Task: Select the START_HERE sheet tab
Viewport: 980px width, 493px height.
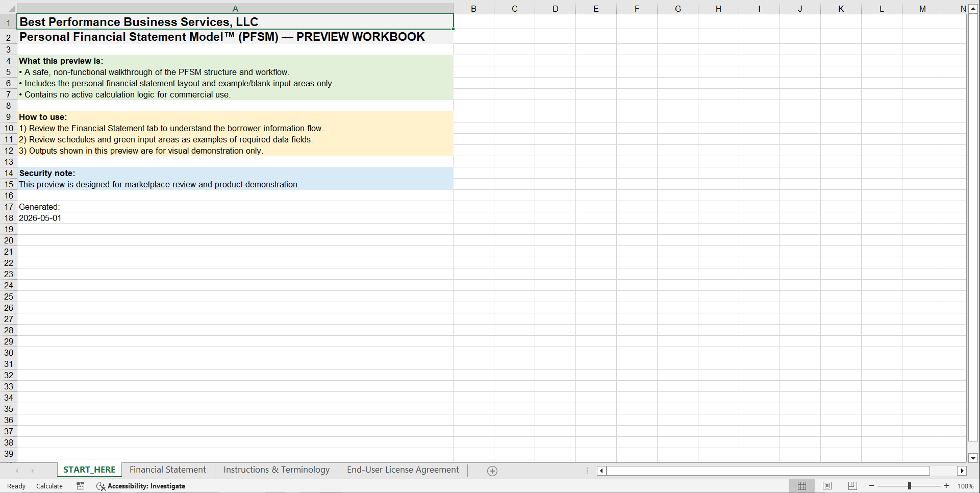Action: [x=89, y=470]
